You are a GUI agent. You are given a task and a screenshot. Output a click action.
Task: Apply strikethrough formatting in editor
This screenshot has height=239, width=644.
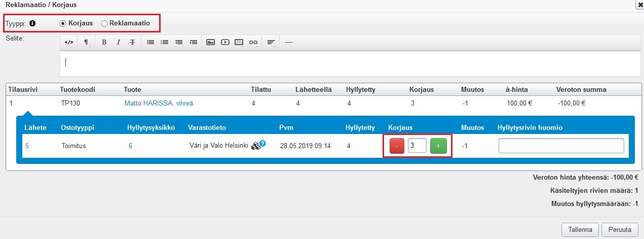(x=132, y=42)
